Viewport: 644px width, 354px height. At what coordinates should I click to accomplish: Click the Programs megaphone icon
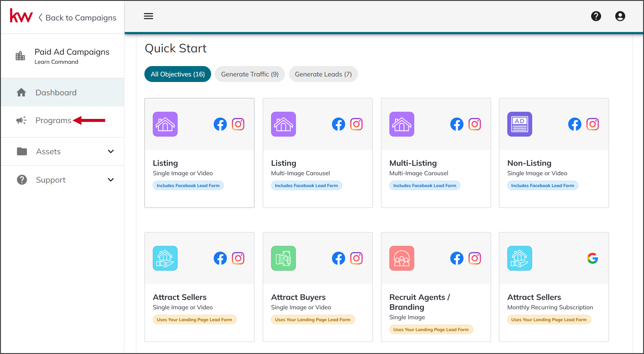21,120
